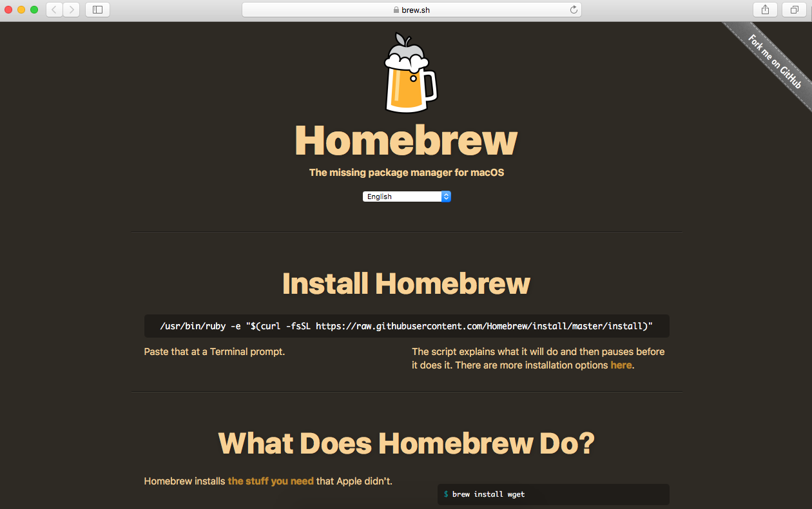Open 'the stuff you need' link

pos(271,481)
